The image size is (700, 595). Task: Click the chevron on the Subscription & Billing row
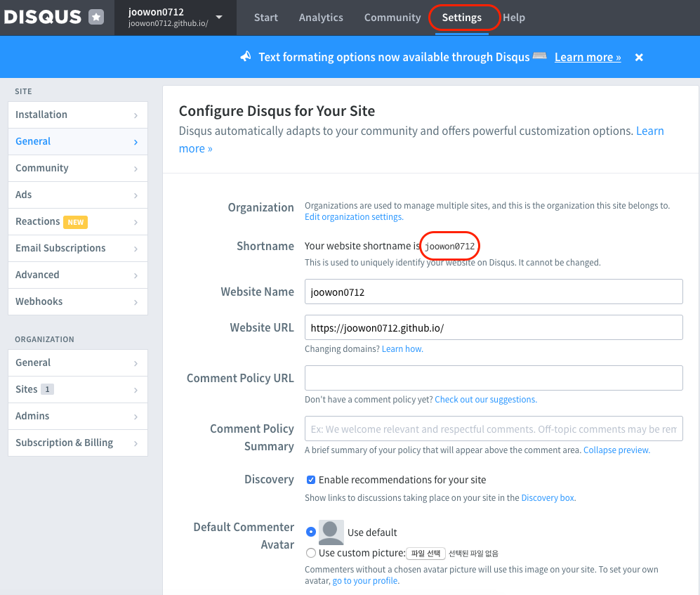(x=136, y=443)
